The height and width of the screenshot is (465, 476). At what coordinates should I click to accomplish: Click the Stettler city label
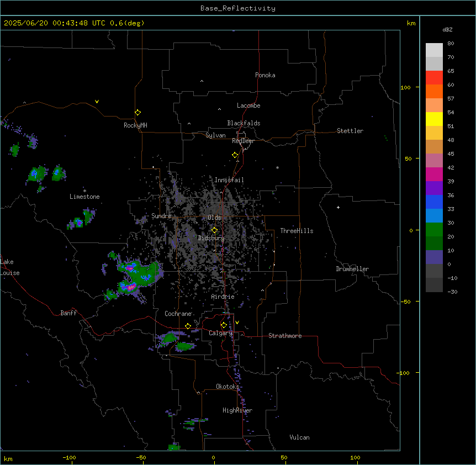pyautogui.click(x=350, y=131)
